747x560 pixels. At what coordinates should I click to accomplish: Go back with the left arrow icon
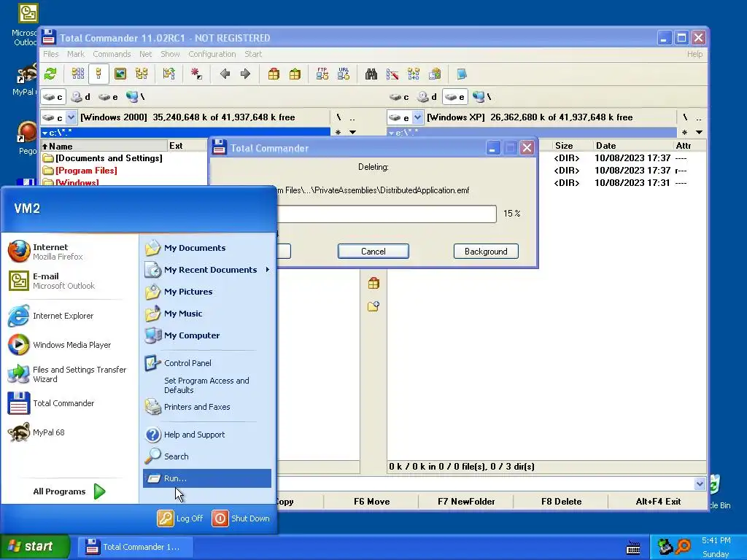click(225, 74)
